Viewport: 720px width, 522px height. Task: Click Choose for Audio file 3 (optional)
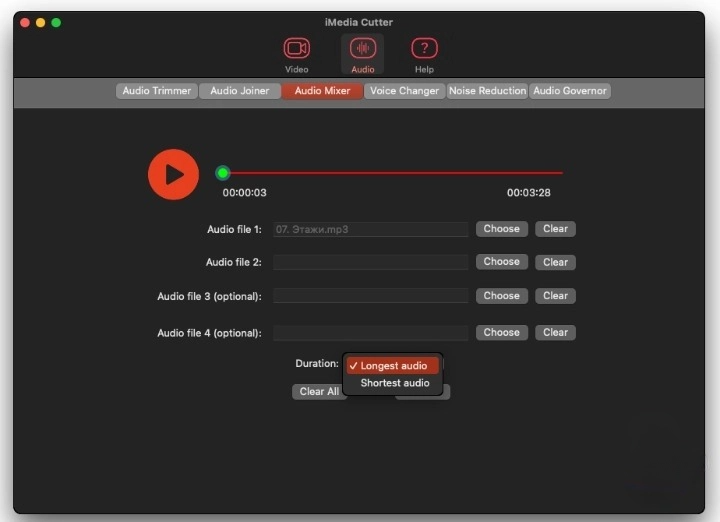tap(501, 296)
